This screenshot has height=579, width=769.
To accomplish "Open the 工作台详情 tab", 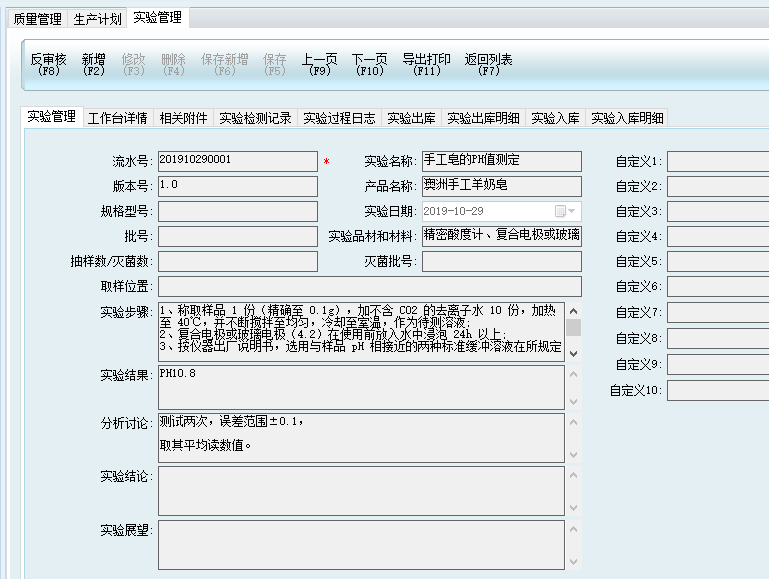I will [x=118, y=118].
